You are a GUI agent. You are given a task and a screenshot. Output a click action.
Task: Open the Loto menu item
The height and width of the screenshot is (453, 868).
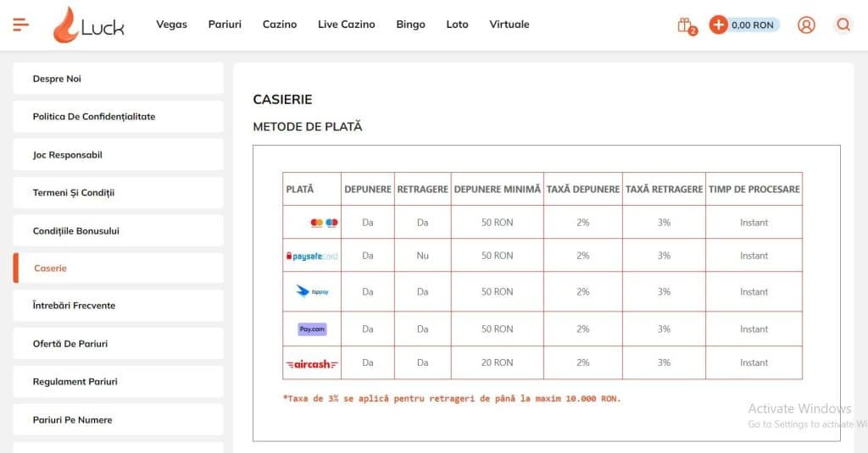(457, 25)
